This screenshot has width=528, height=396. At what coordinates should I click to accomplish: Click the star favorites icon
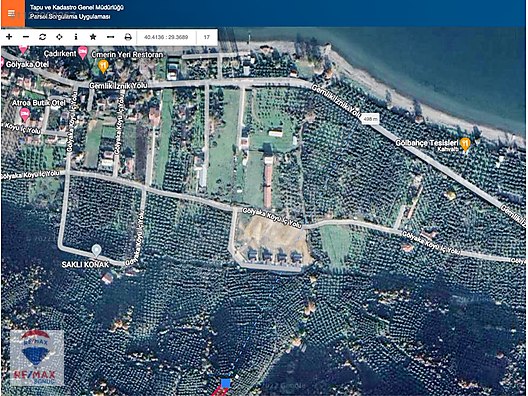[93, 37]
